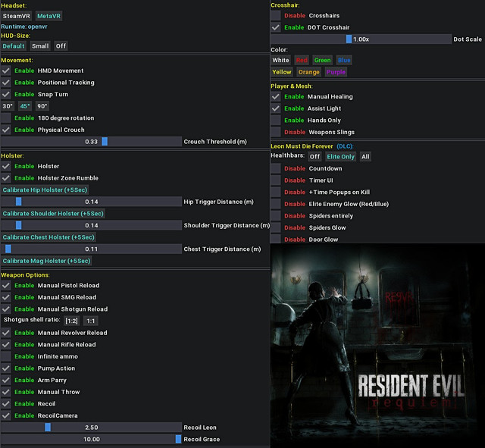Check Disable +Time Popups on Kill
The width and height of the screenshot is (485, 448).
[x=276, y=192]
